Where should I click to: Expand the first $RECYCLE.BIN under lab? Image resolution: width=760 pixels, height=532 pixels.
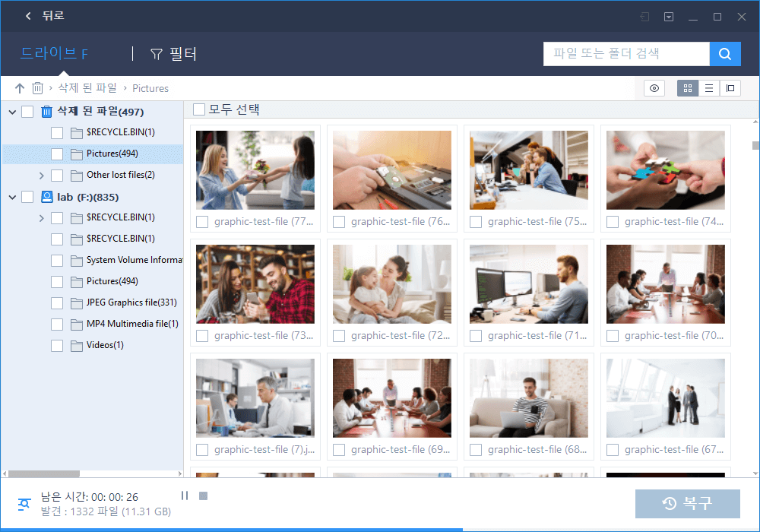pyautogui.click(x=41, y=218)
